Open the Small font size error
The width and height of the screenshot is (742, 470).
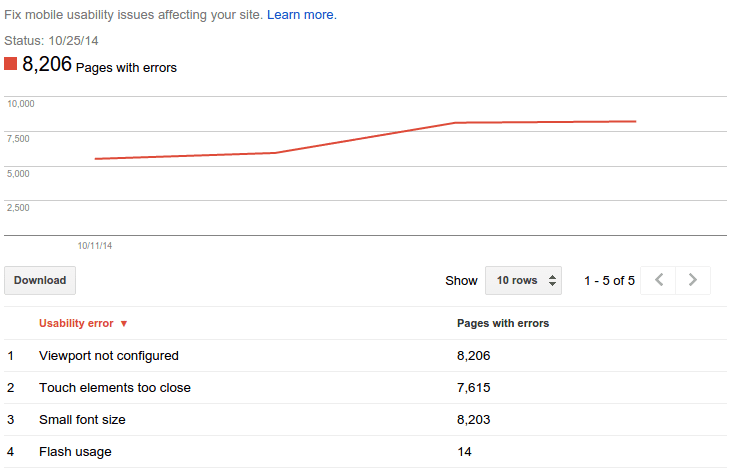pos(82,419)
